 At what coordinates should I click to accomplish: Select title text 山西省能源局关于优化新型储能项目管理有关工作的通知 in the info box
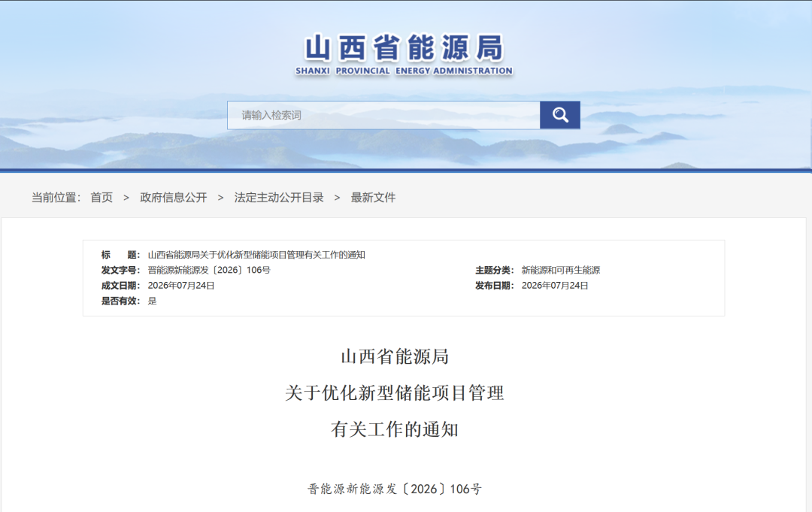click(256, 255)
